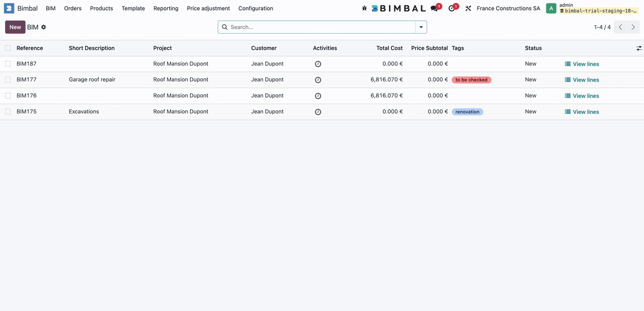Click View lines for BIM177
Viewport: 644px width, 311px height.
tap(582, 80)
